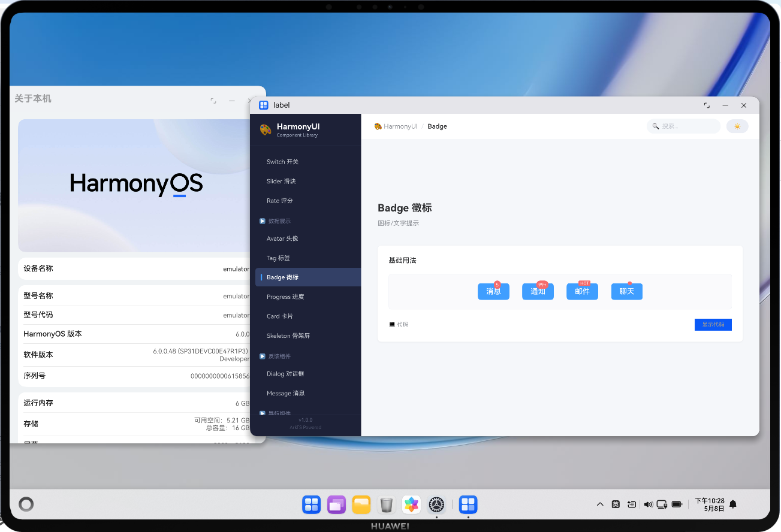781x532 pixels.
Task: Click the keyboard icon in the system tray
Action: tap(632, 504)
